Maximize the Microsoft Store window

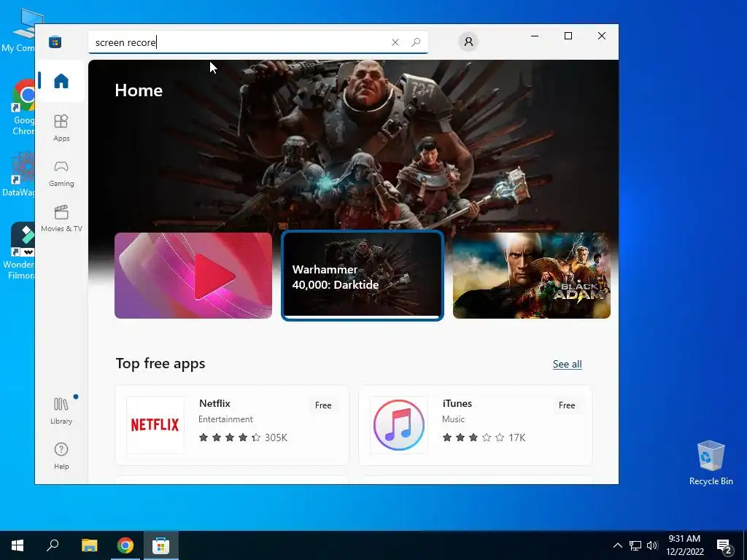568,36
